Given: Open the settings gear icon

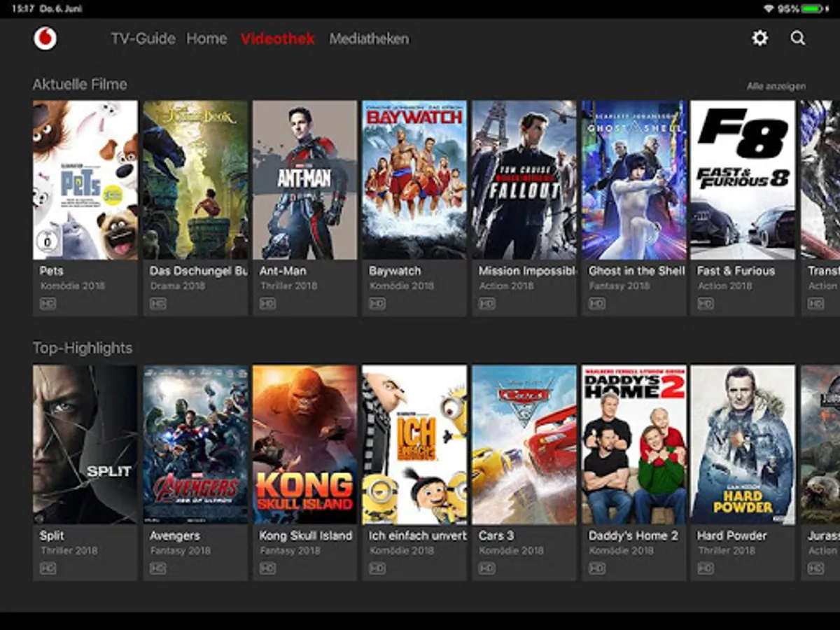Looking at the screenshot, I should click(759, 38).
